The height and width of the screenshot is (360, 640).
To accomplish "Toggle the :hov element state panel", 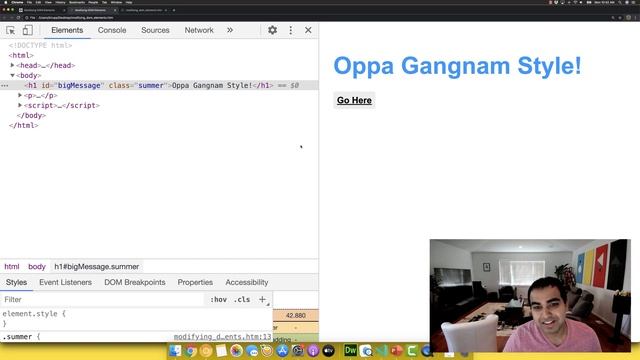I will point(218,300).
